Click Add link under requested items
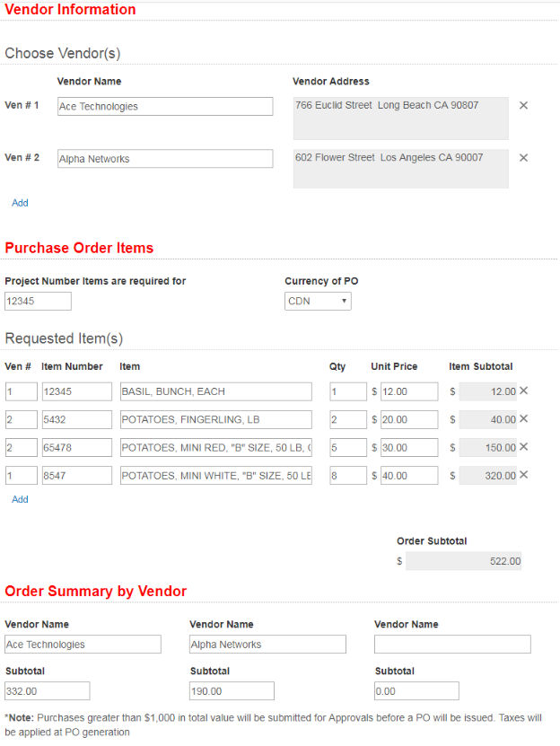Screen dimensions: 560x746 click(x=20, y=499)
